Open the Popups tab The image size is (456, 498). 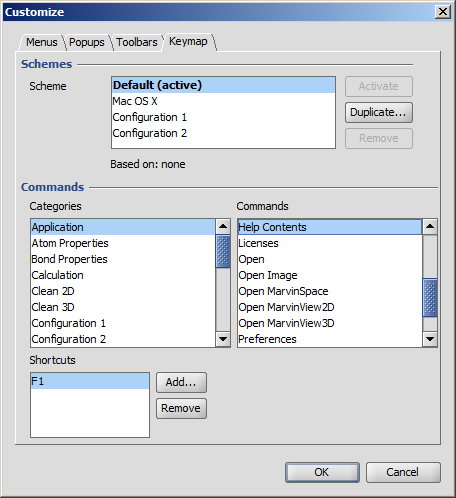tap(87, 42)
